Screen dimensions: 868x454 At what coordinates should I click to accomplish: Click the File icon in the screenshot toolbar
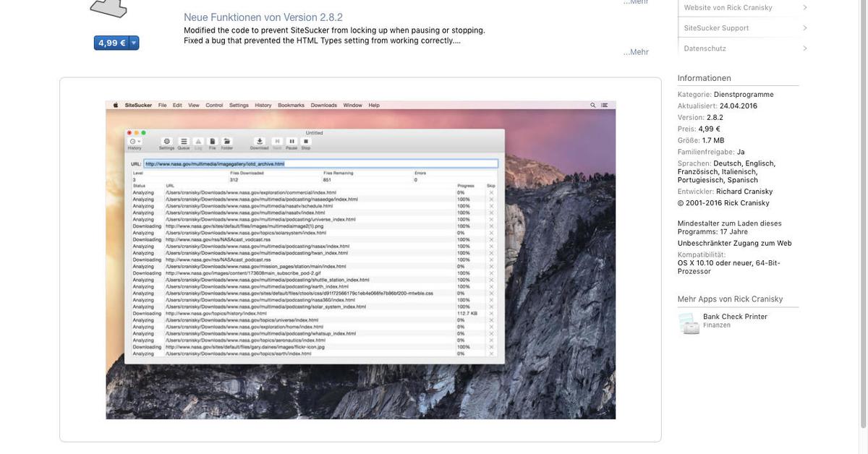213,142
